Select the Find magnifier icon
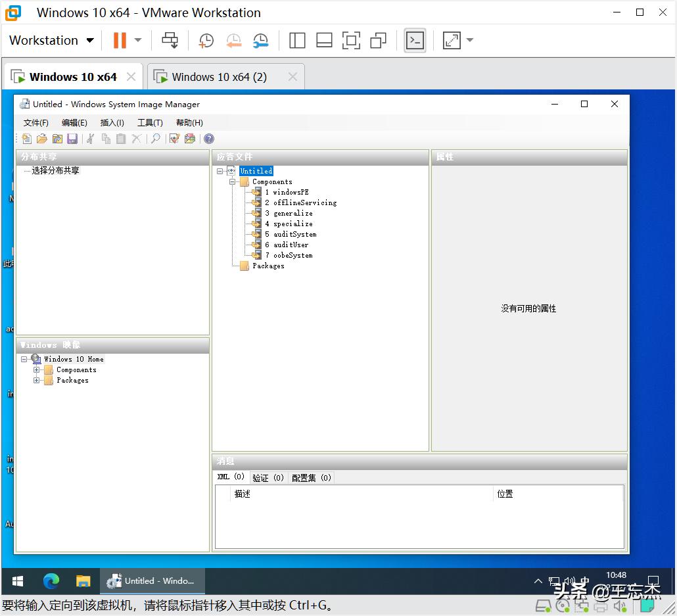Image resolution: width=677 pixels, height=616 pixels. point(156,138)
